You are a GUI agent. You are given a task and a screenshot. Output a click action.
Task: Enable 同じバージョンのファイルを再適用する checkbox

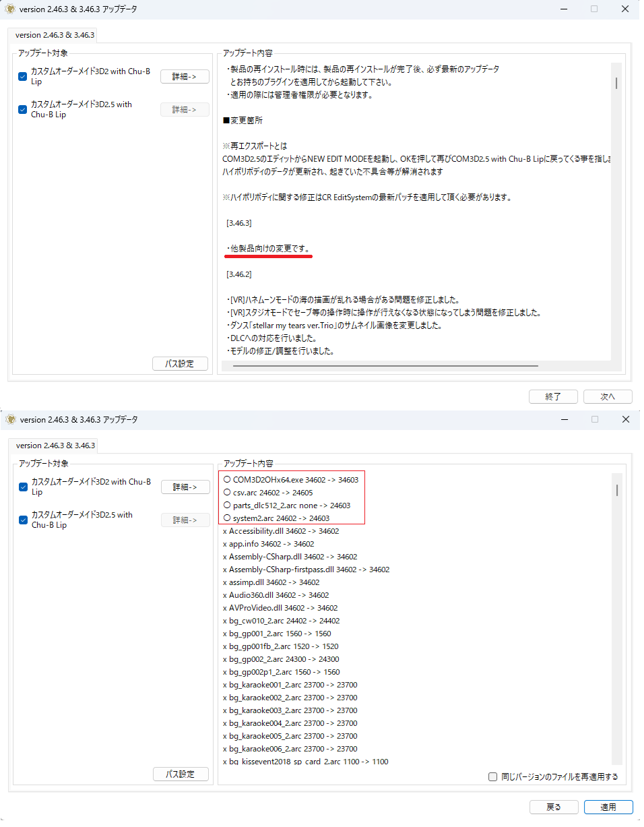click(493, 776)
